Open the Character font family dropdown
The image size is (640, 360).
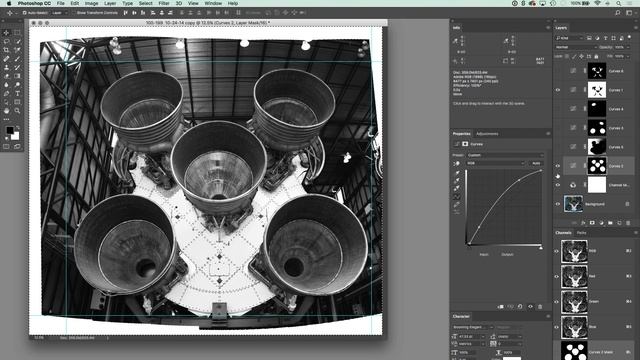(473, 327)
